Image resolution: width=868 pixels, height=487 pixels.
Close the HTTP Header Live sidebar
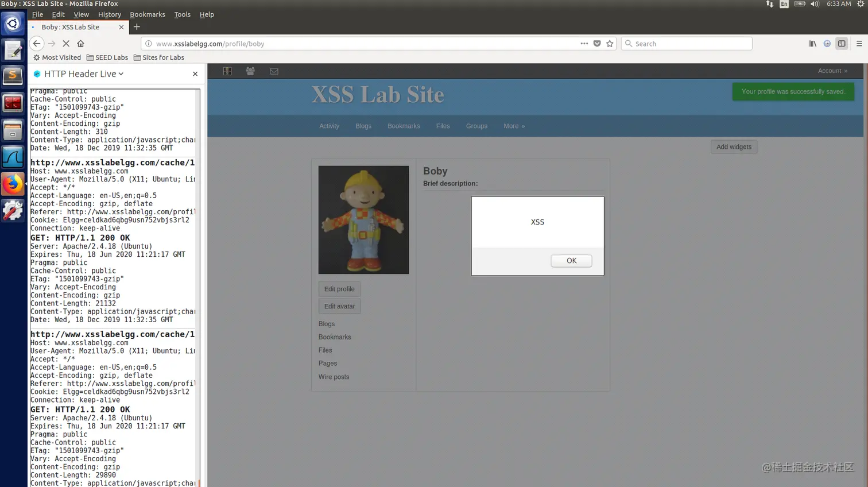195,74
